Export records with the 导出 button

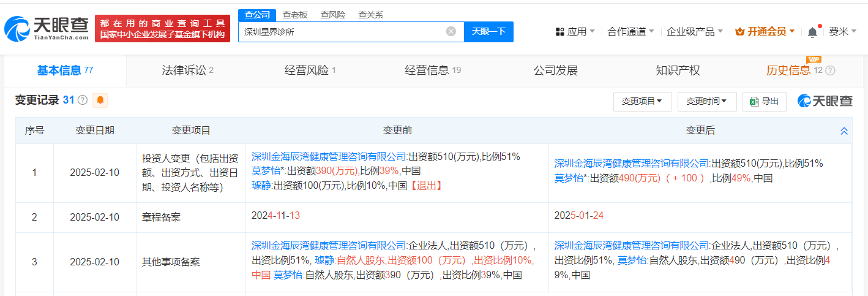click(765, 102)
